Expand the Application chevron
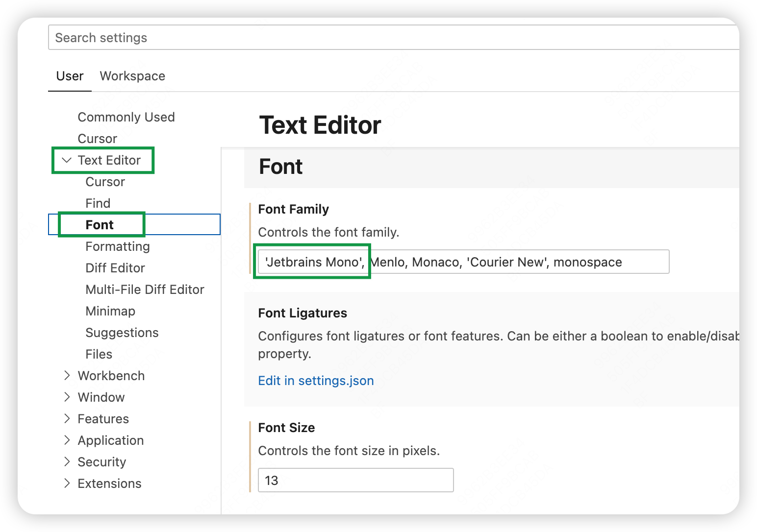 point(67,440)
